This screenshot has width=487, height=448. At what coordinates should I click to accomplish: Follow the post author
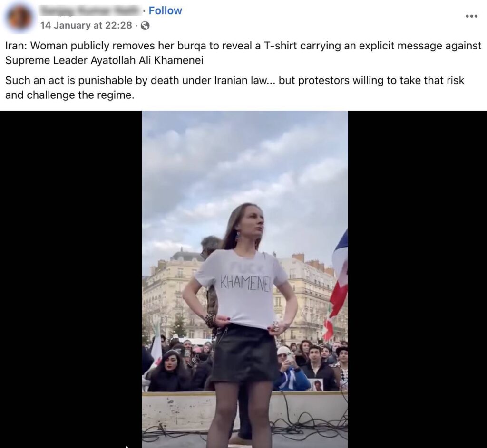pos(165,10)
